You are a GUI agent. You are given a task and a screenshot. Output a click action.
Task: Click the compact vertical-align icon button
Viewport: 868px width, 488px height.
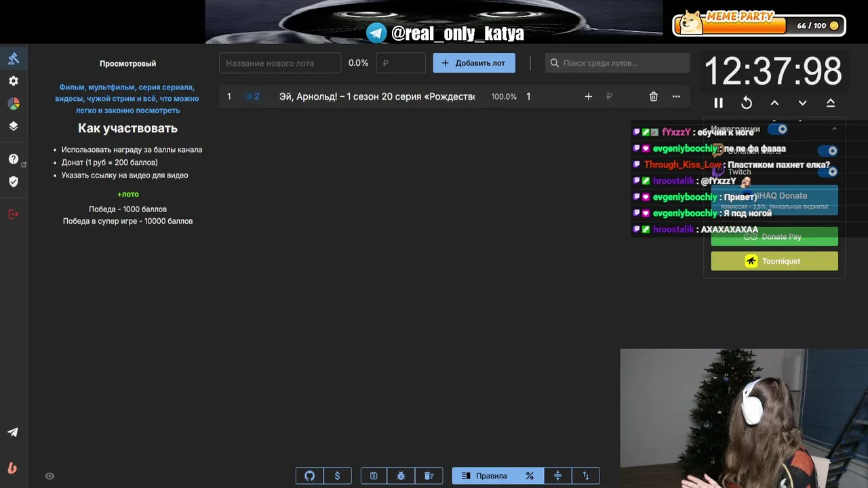coord(558,476)
